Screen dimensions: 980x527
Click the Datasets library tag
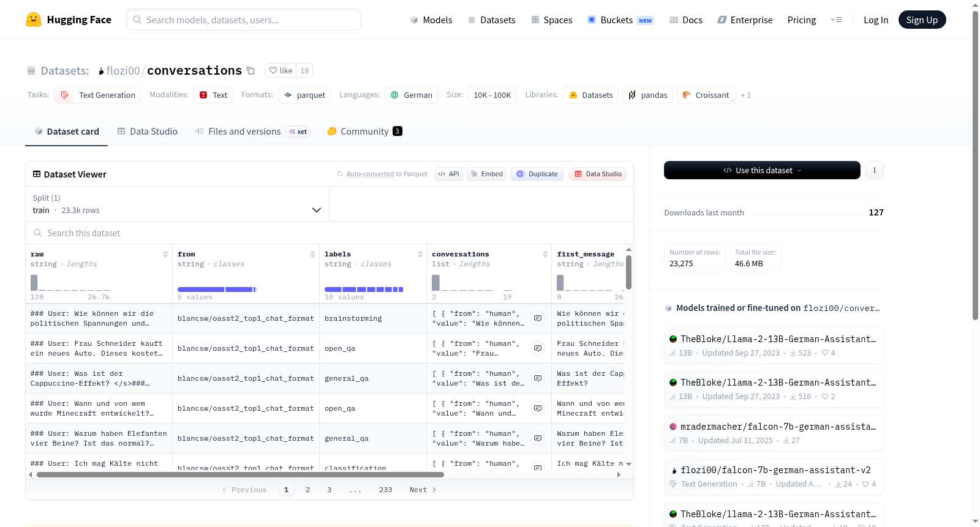(591, 95)
